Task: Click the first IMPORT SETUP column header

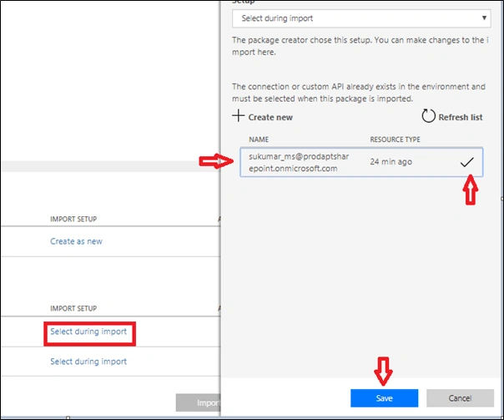Action: pyautogui.click(x=73, y=219)
